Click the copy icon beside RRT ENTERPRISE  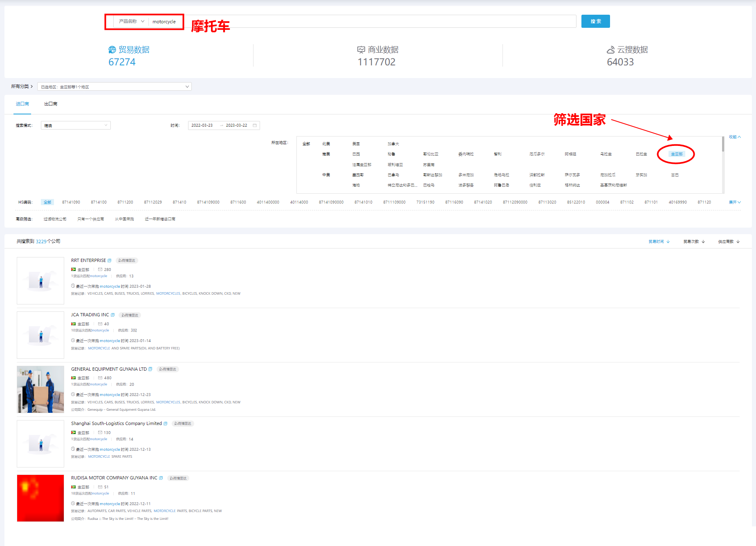pos(110,261)
